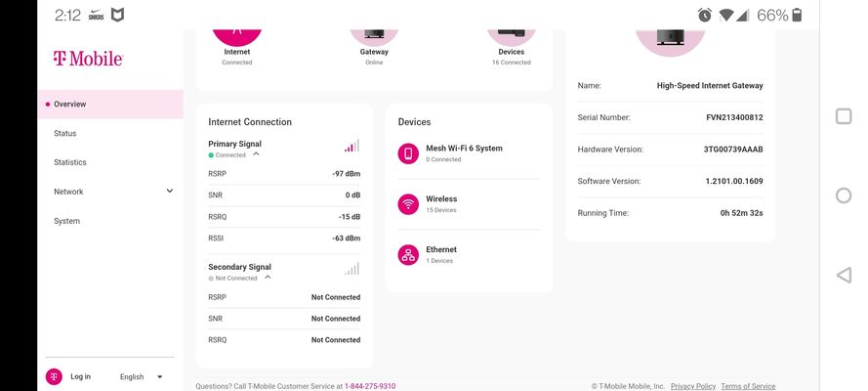Click the Internet pink circle icon
Image resolution: width=868 pixels, height=391 pixels.
pos(237,36)
